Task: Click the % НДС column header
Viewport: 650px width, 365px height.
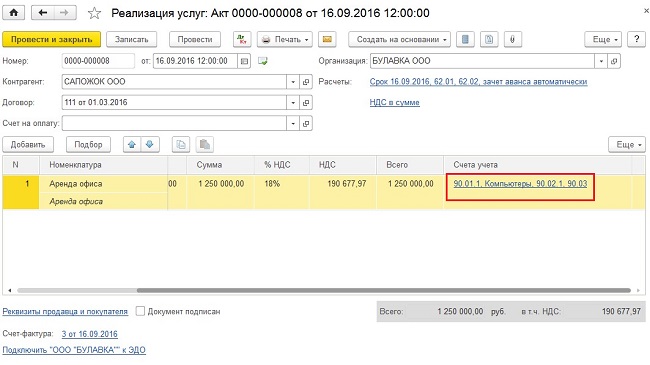Action: coord(281,165)
